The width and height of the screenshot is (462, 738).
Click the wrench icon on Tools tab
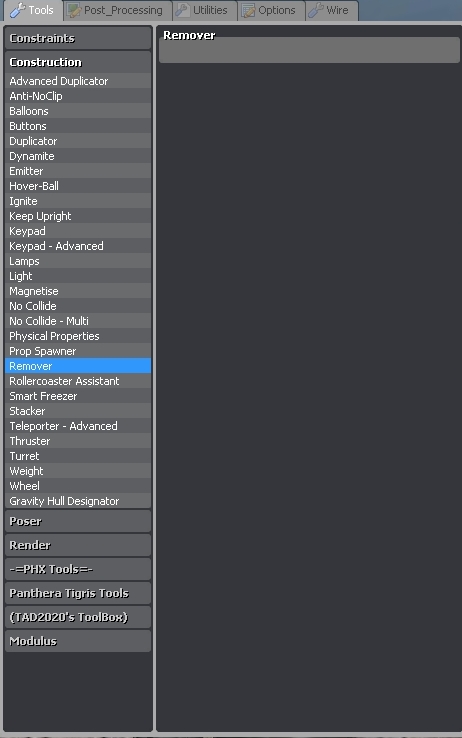[x=17, y=10]
